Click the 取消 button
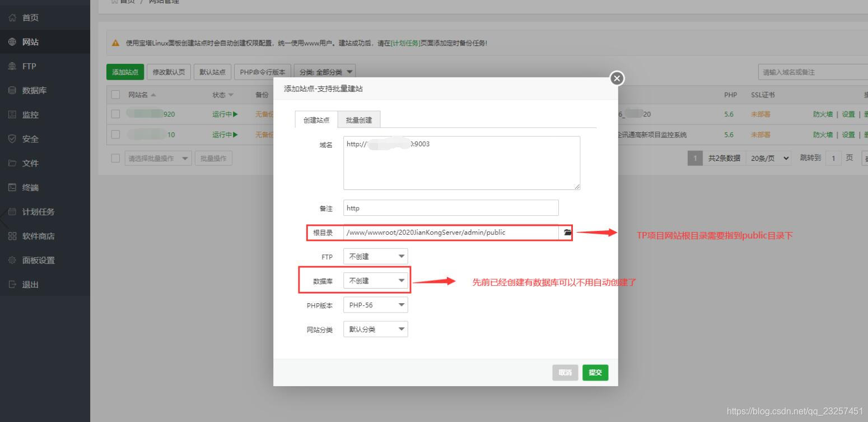 [565, 373]
